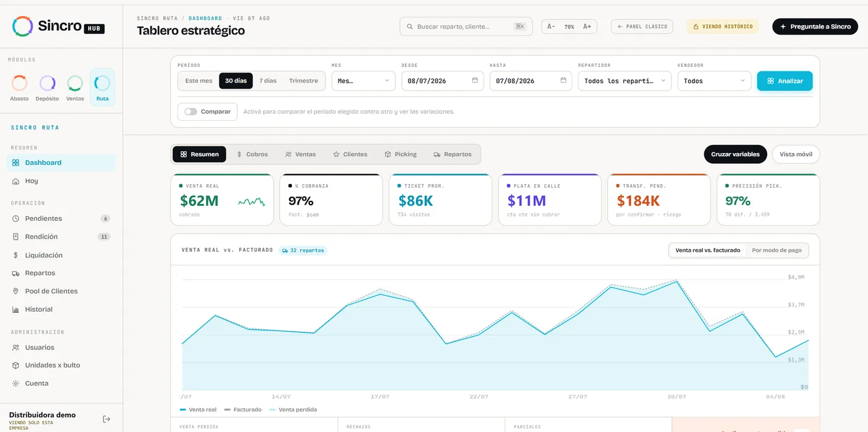
Task: Switch to the Ventas tab
Action: point(300,154)
